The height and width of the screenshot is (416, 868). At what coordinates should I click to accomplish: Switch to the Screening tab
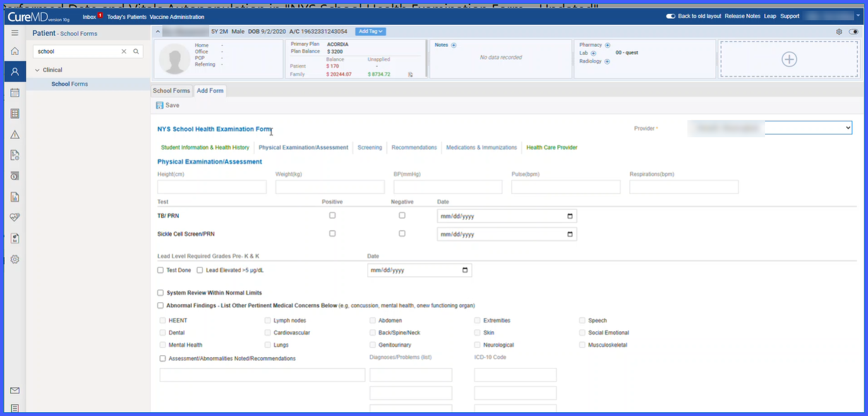(x=370, y=147)
